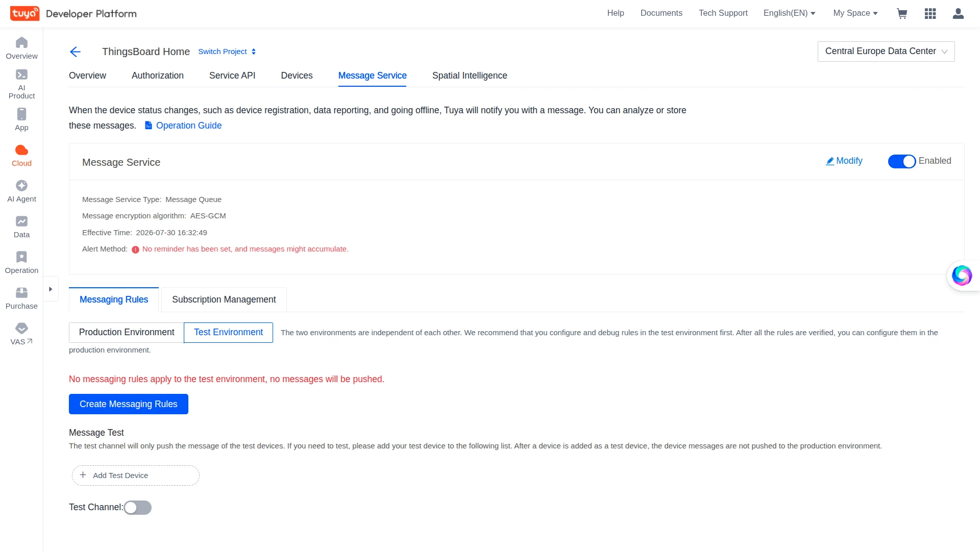
Task: Disable the Message Service Enabled toggle
Action: click(901, 161)
